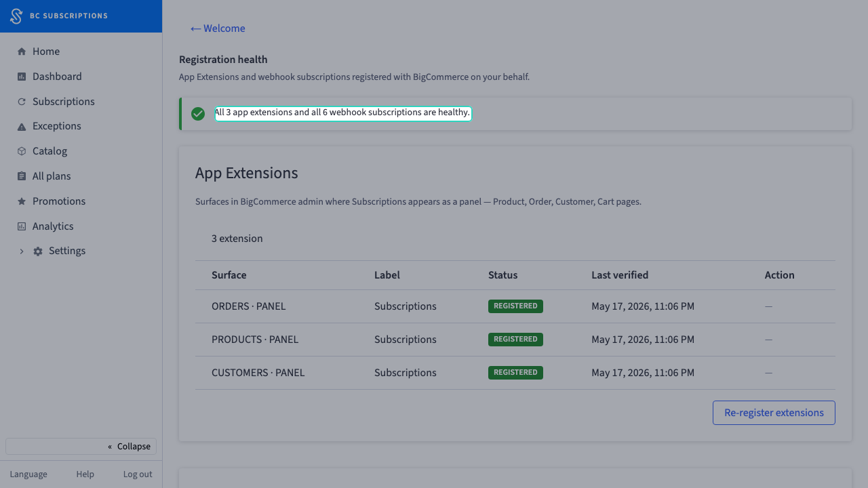Click the Exceptions warning triangle icon

click(22, 127)
